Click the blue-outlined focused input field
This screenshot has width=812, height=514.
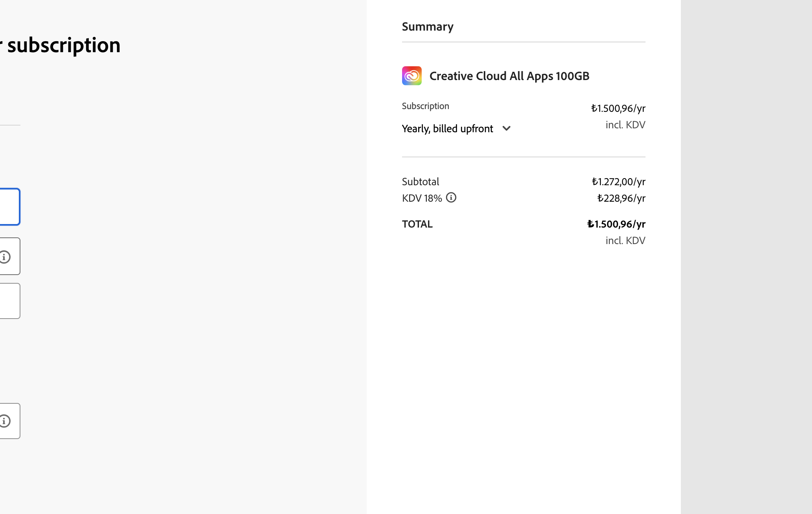[10, 207]
